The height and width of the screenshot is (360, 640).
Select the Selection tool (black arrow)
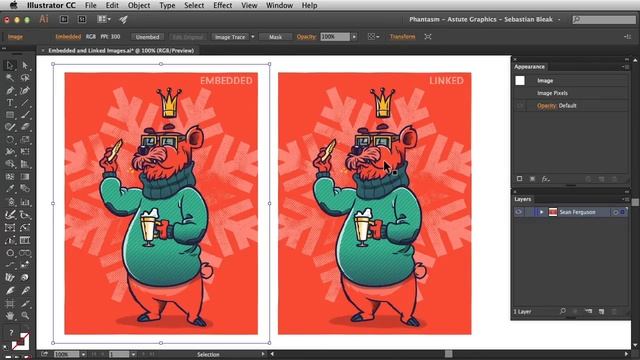point(10,65)
